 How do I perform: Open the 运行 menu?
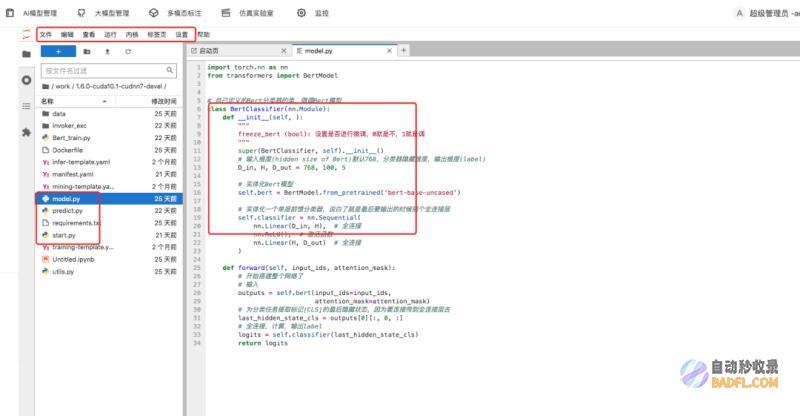110,35
